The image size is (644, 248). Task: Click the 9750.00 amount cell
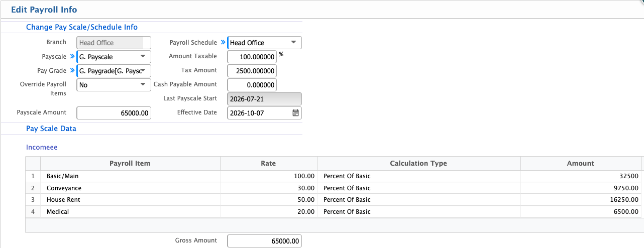(x=581, y=188)
